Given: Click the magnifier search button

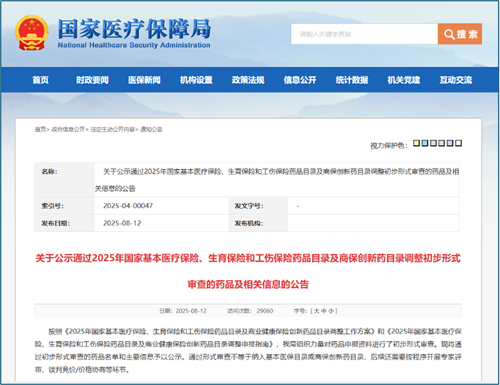Looking at the screenshot, I should coord(460,34).
